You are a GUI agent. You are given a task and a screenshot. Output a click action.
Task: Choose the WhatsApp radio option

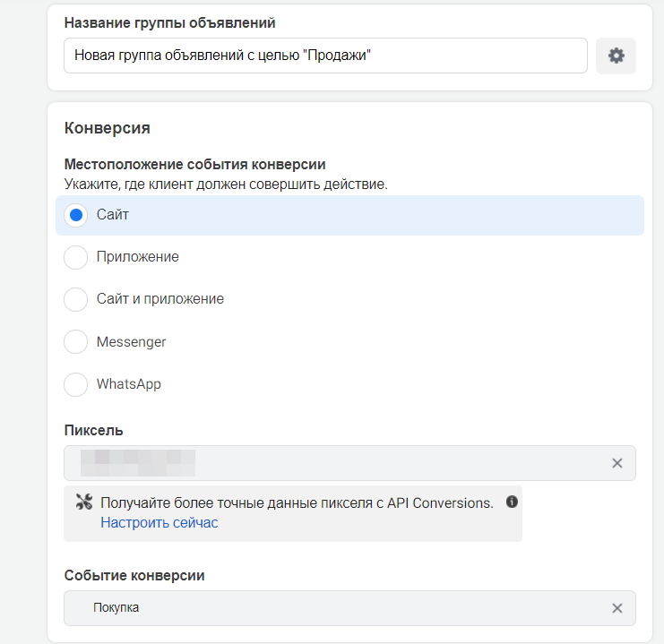(77, 384)
